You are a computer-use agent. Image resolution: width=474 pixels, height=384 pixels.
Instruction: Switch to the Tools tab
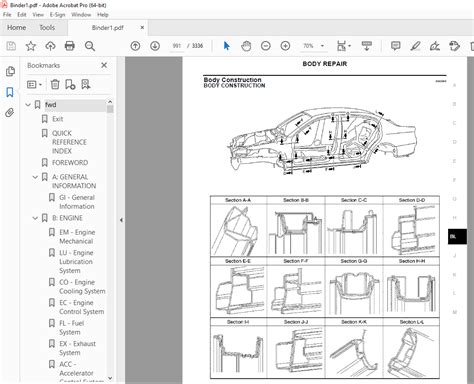pos(47,27)
